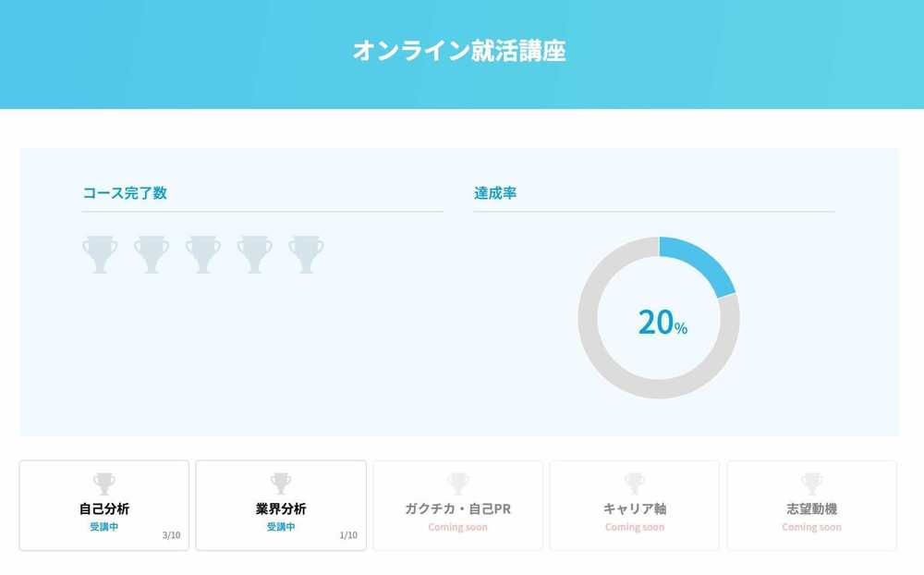Select the 志望動機 course card
Viewport: 924px width, 575px height.
(811, 506)
